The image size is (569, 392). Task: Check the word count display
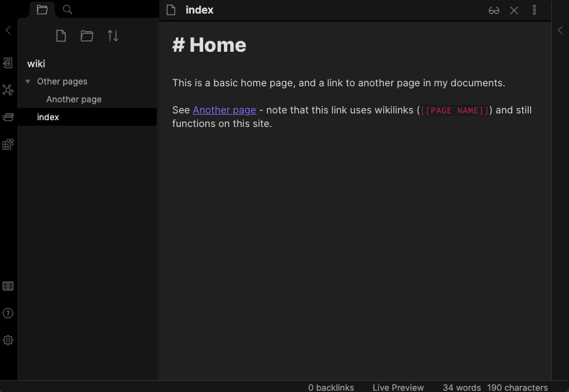coord(461,388)
